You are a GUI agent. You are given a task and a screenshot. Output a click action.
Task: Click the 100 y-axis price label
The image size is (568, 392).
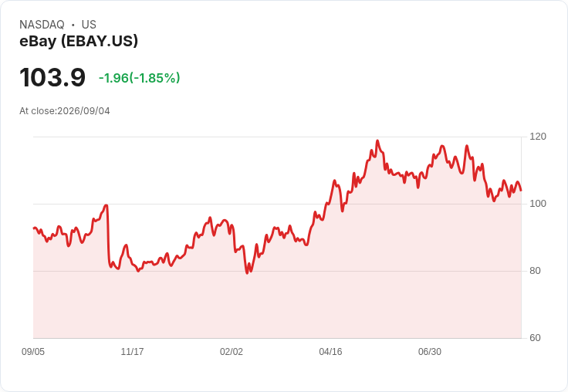(x=538, y=204)
